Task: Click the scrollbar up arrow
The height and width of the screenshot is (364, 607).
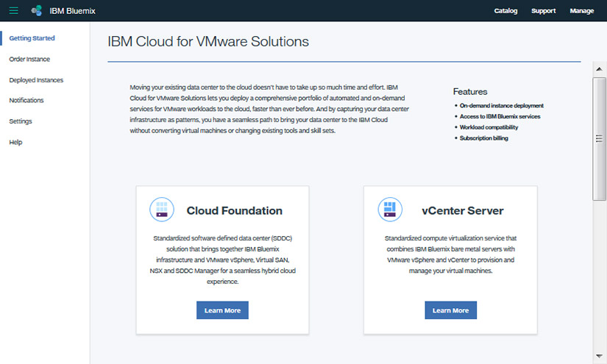Action: tap(599, 69)
